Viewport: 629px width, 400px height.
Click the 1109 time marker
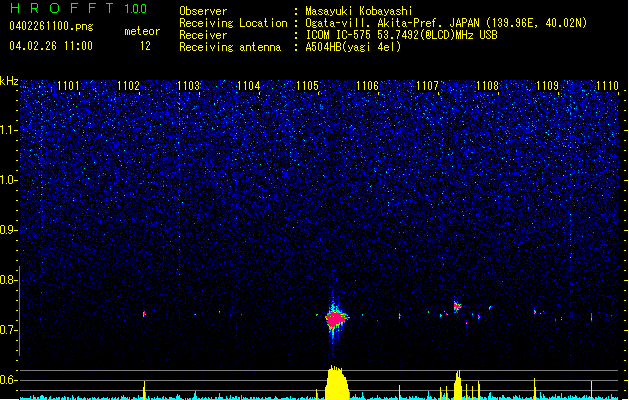pos(548,86)
